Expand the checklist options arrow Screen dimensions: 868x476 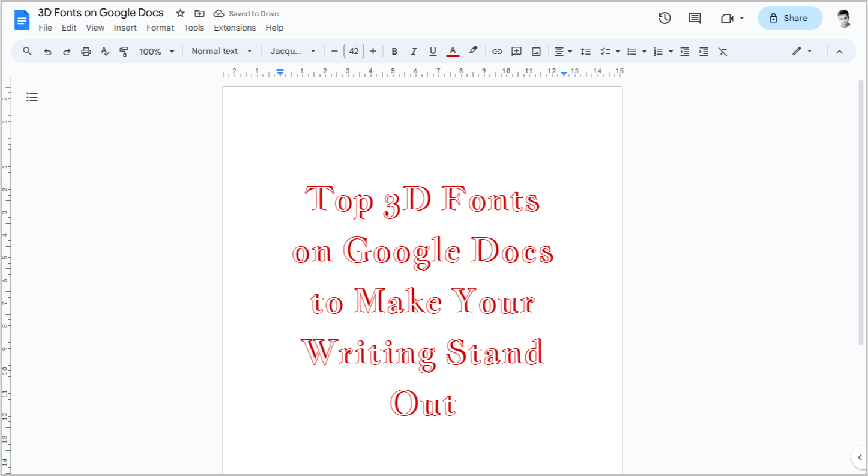[618, 52]
